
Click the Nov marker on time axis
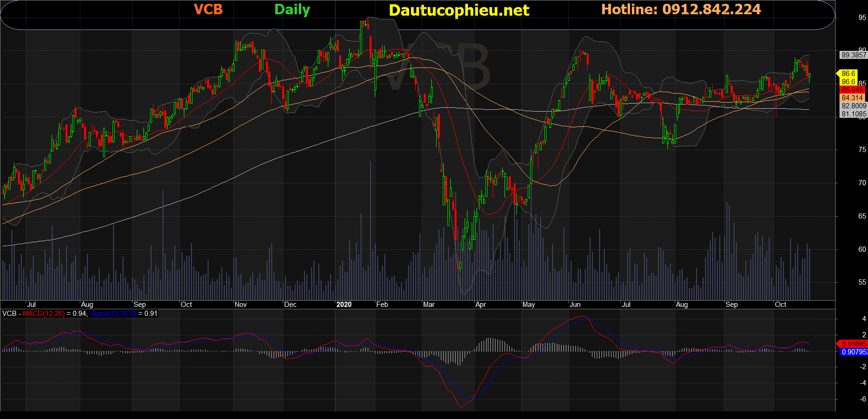(241, 305)
